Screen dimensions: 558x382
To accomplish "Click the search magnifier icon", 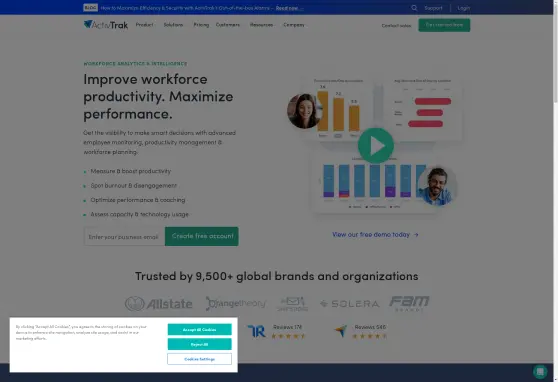I will tap(414, 8).
